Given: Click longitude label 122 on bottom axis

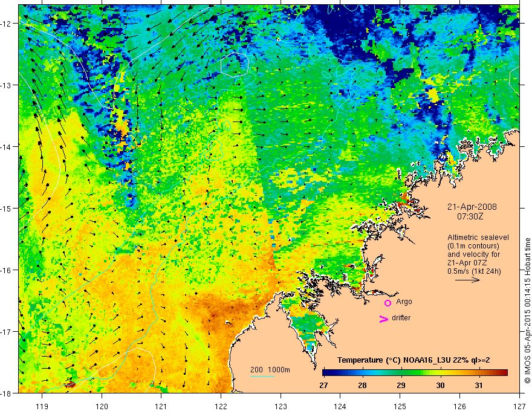Looking at the screenshot, I should 221,406.
